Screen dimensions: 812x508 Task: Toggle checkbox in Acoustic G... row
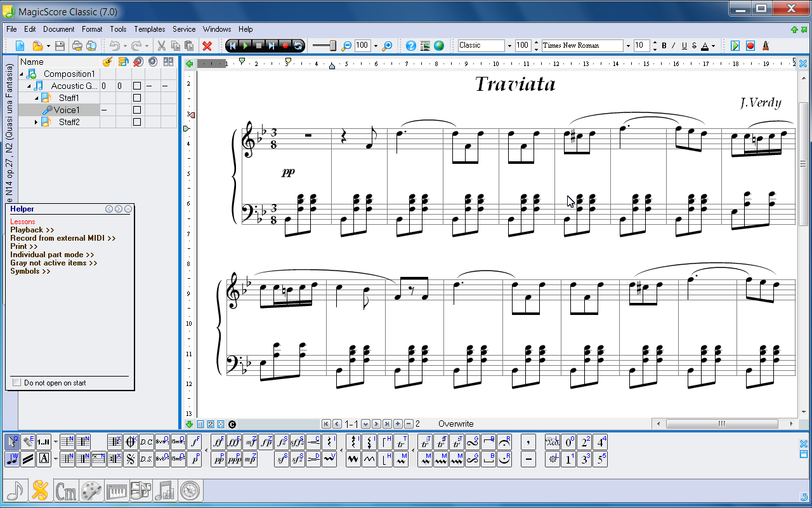click(x=136, y=86)
